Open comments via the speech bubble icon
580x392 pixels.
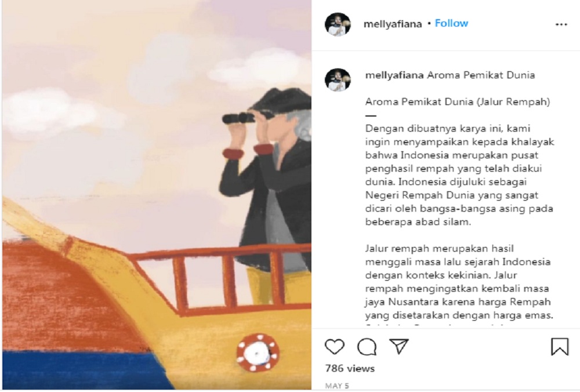pyautogui.click(x=367, y=347)
